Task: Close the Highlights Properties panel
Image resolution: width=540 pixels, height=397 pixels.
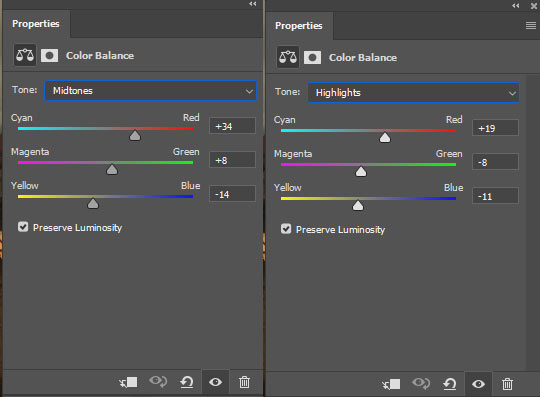Action: click(534, 6)
